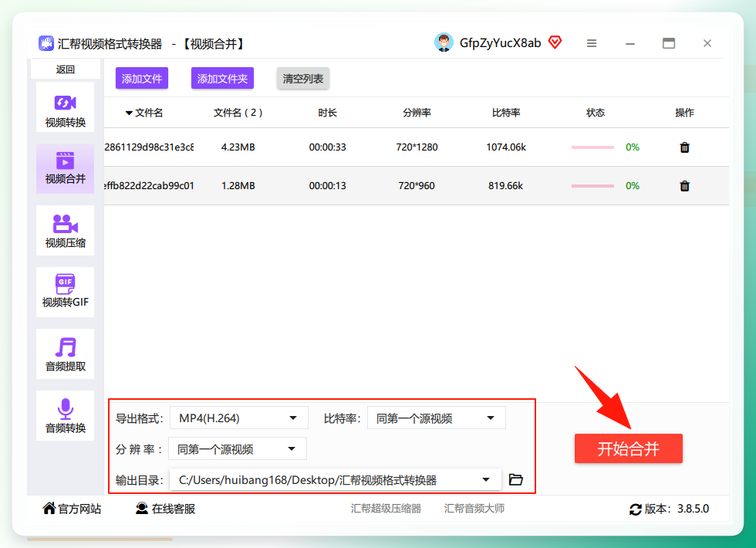Go to 官方网站 official website
The image size is (756, 548).
72,509
